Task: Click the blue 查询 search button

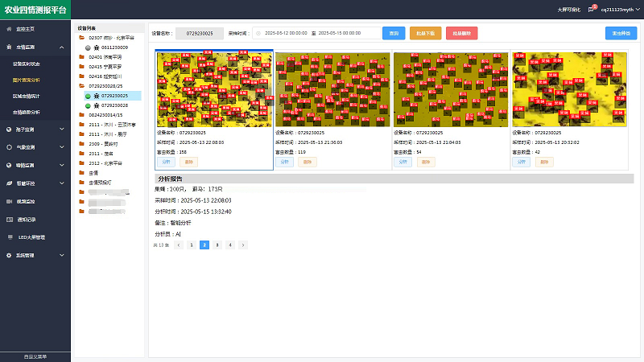Action: pyautogui.click(x=394, y=33)
